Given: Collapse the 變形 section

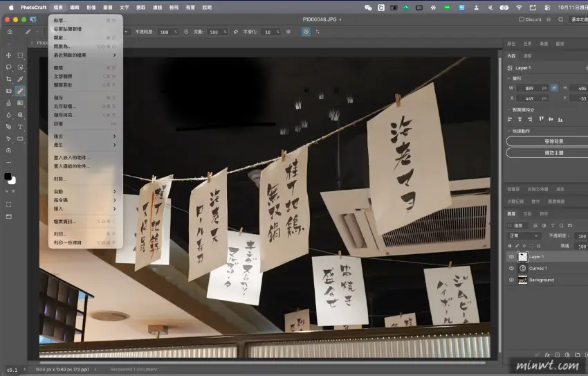Looking at the screenshot, I should [509, 78].
